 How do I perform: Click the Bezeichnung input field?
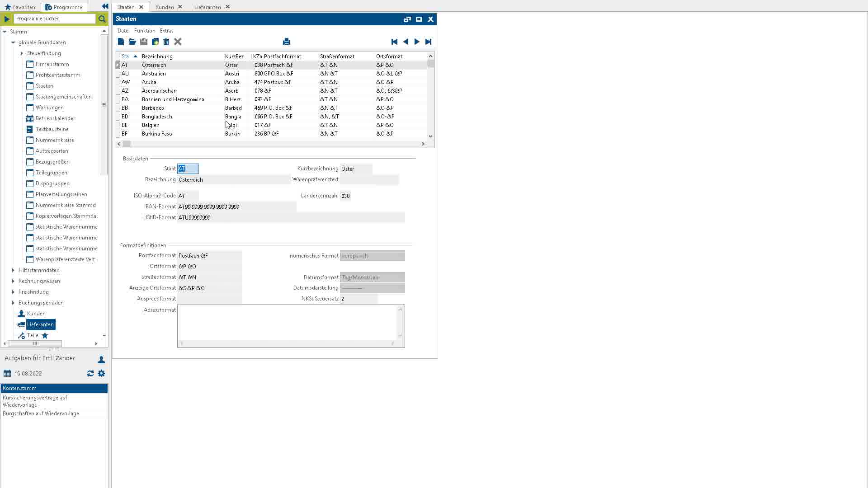(x=234, y=180)
